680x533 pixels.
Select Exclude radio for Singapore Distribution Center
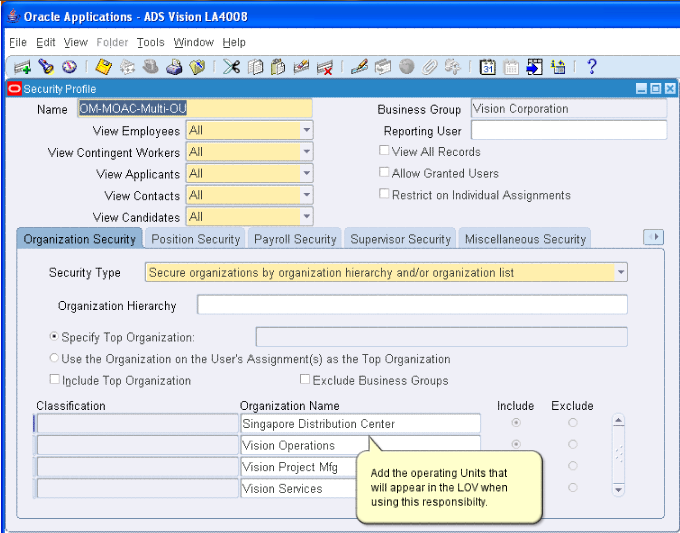click(x=572, y=422)
